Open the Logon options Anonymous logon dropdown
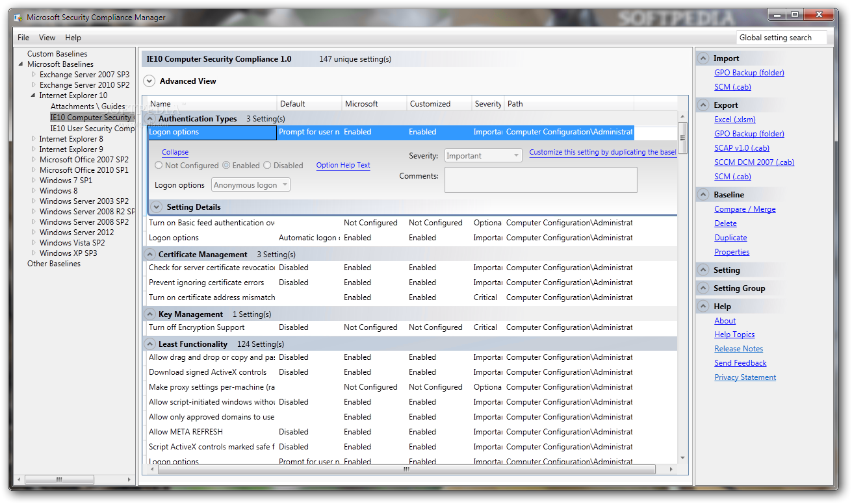The width and height of the screenshot is (852, 504). point(251,185)
